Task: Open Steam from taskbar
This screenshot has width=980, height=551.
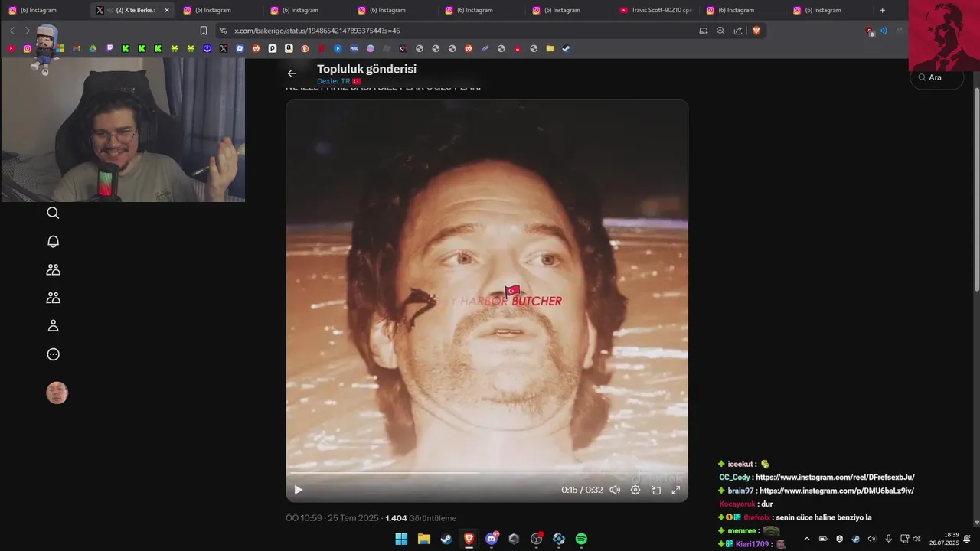Action: point(446,539)
